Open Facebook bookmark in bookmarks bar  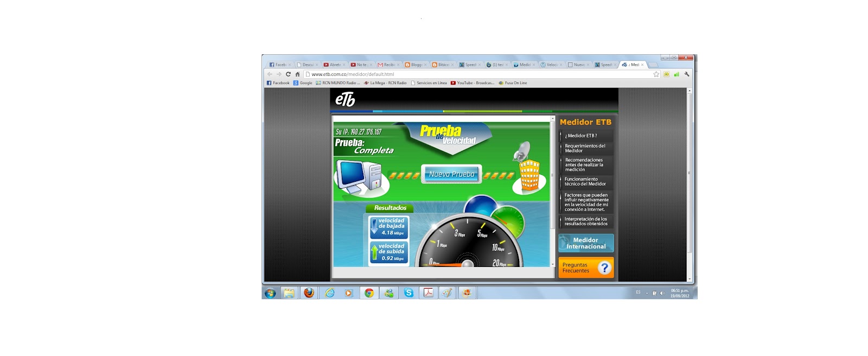(x=278, y=83)
